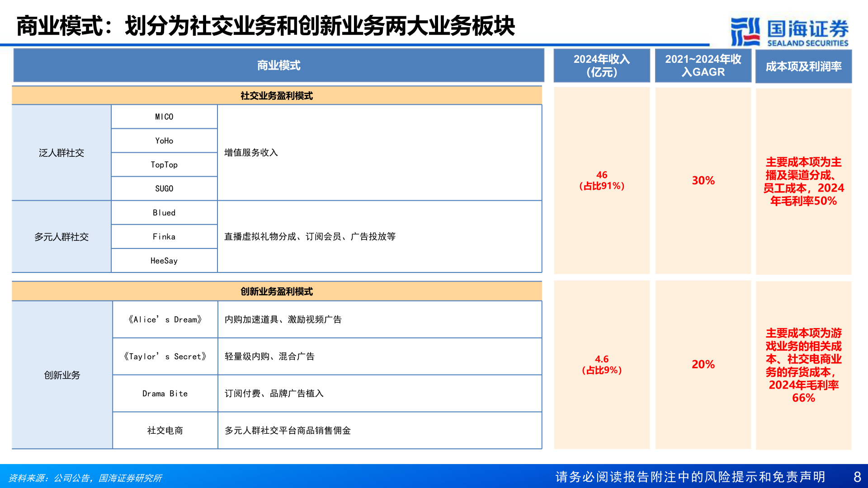Expand the 多元人群社交 row group

(61, 236)
